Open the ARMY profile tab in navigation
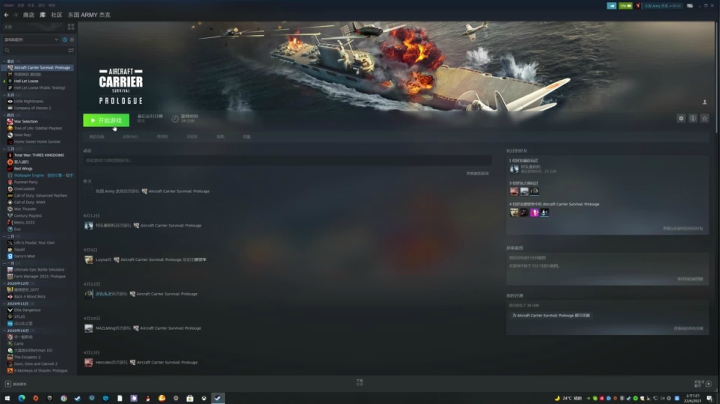 point(89,15)
